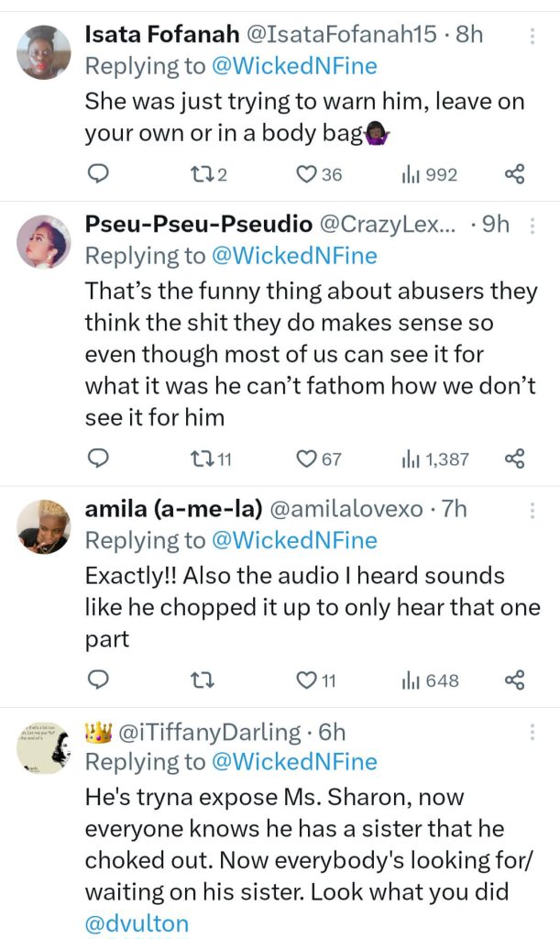The image size is (560, 939).
Task: Reply to Isata Fofanah's tweet
Action: click(x=98, y=174)
